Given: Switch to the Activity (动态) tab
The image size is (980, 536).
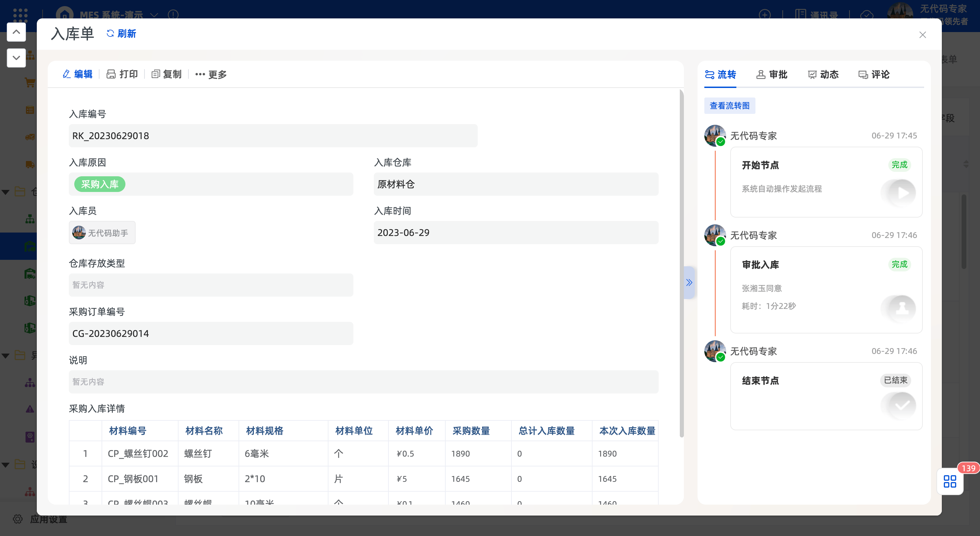Looking at the screenshot, I should click(823, 74).
